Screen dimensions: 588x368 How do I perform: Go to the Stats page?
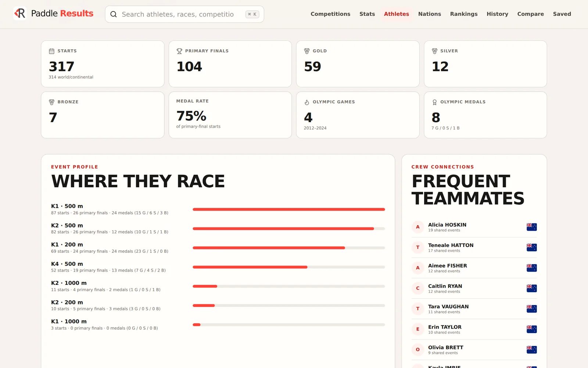point(367,14)
